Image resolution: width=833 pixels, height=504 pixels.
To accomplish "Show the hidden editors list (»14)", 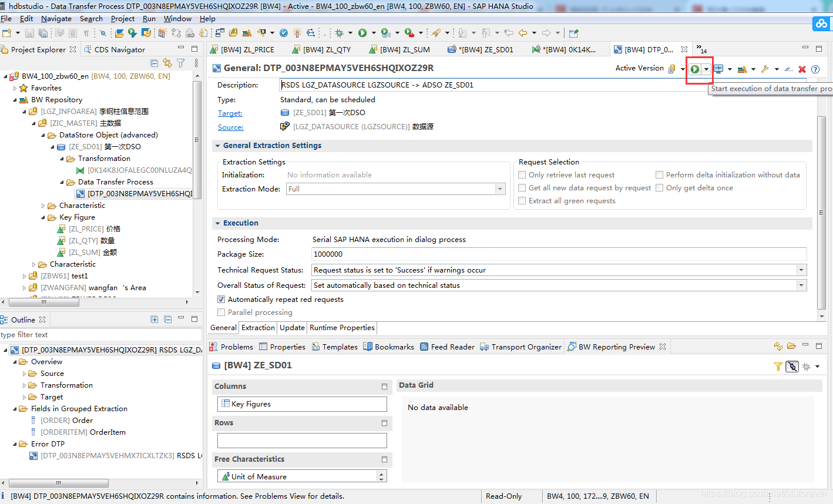I will pyautogui.click(x=701, y=49).
